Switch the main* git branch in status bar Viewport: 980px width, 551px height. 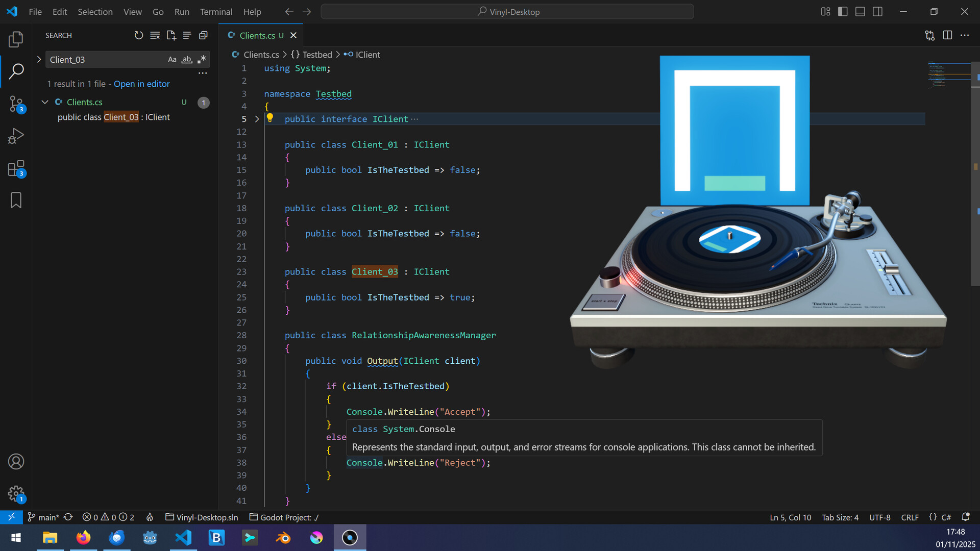tap(46, 517)
